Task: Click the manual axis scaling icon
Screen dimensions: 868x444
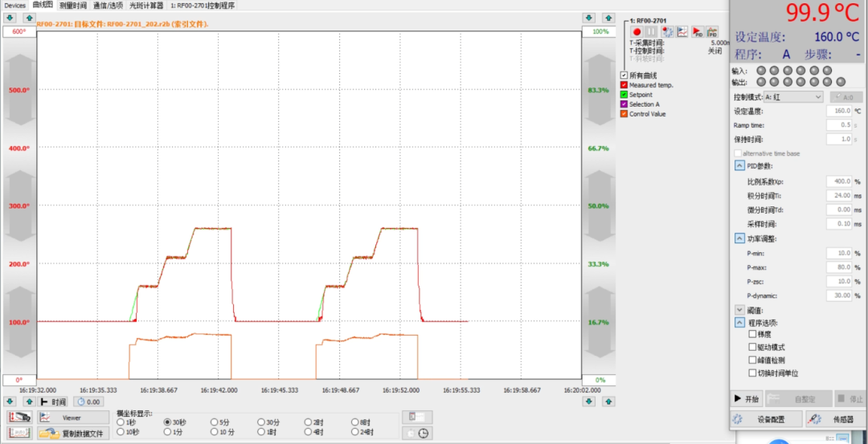Action: coord(19,418)
